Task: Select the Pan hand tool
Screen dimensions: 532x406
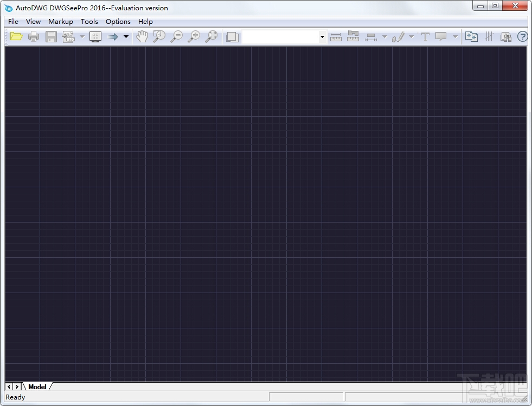Action: [x=142, y=36]
